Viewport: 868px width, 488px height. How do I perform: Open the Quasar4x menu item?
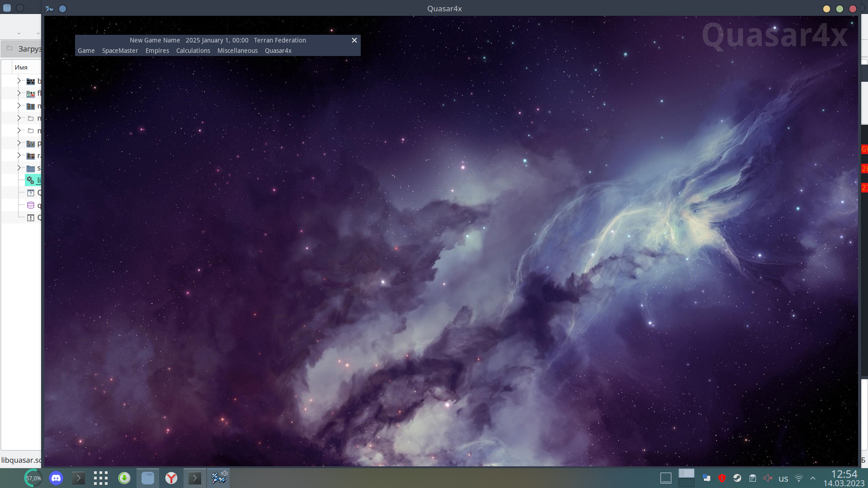[x=278, y=51]
